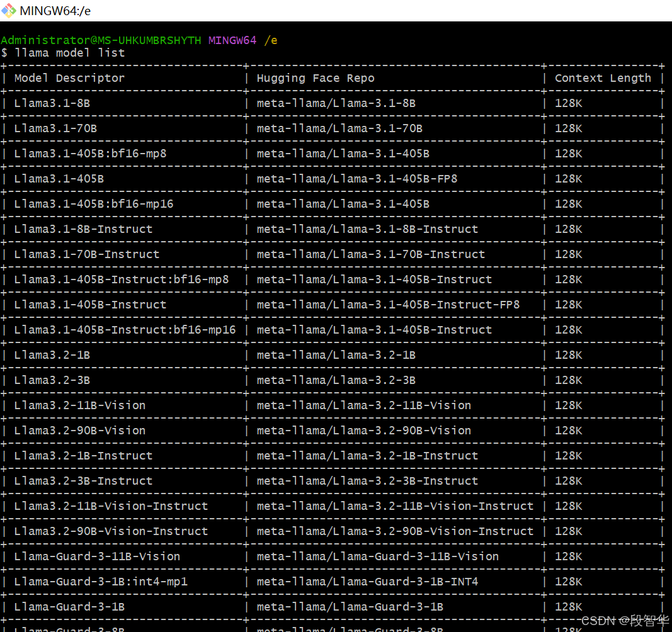This screenshot has height=632, width=672.
Task: Select the Llama3.1-405B:bf16-mp8 descriptor cell
Action: click(90, 154)
